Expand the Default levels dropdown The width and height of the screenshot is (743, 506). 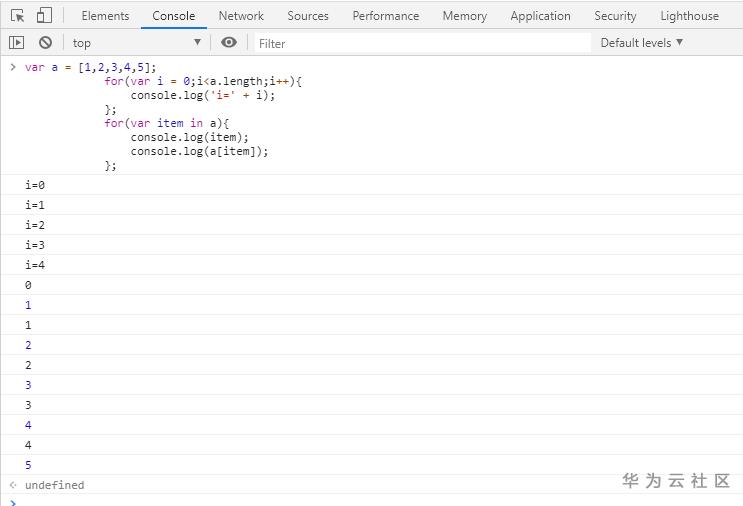[x=641, y=43]
